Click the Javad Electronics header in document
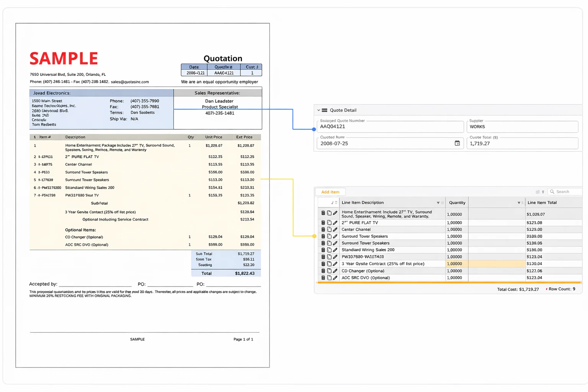Screen dimensions: 588x392 (x=52, y=93)
